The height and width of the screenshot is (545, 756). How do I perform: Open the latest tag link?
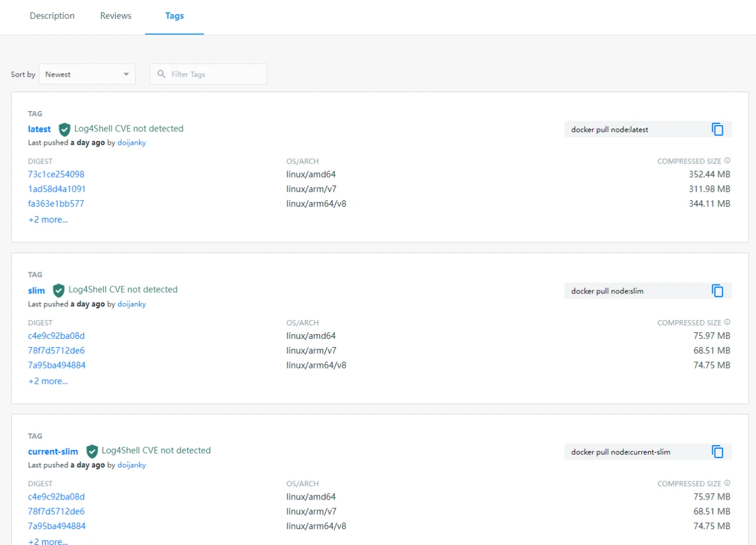click(40, 129)
